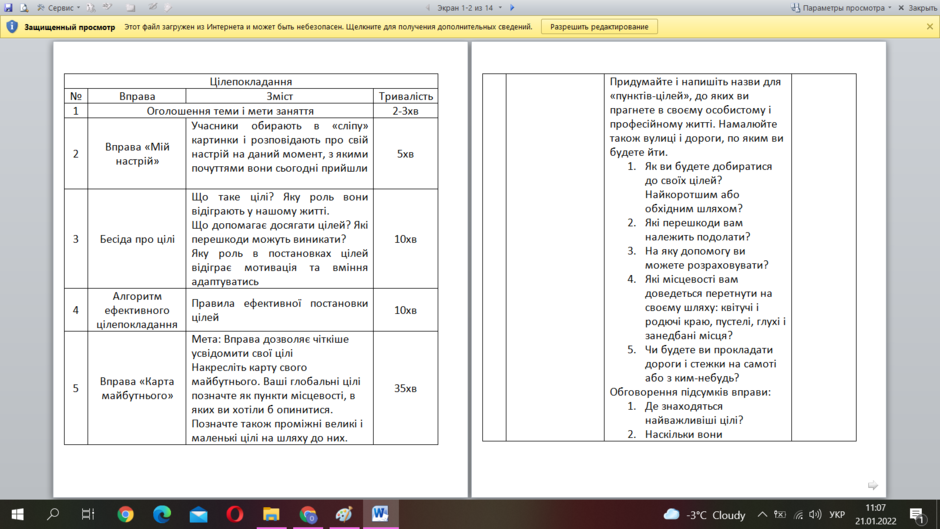Screen dimensions: 940x529
Task: Open the Chrome icon with profile badge
Action: [308, 515]
